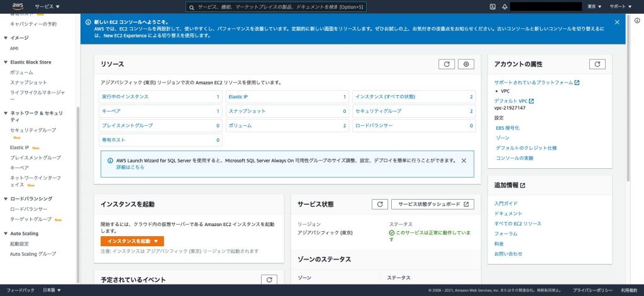Click the 専有ホスト resource tile link

[114, 140]
